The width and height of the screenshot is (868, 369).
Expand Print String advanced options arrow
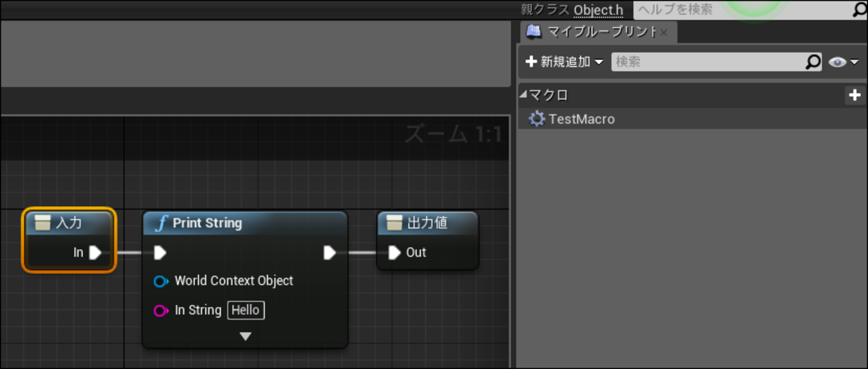tap(245, 336)
